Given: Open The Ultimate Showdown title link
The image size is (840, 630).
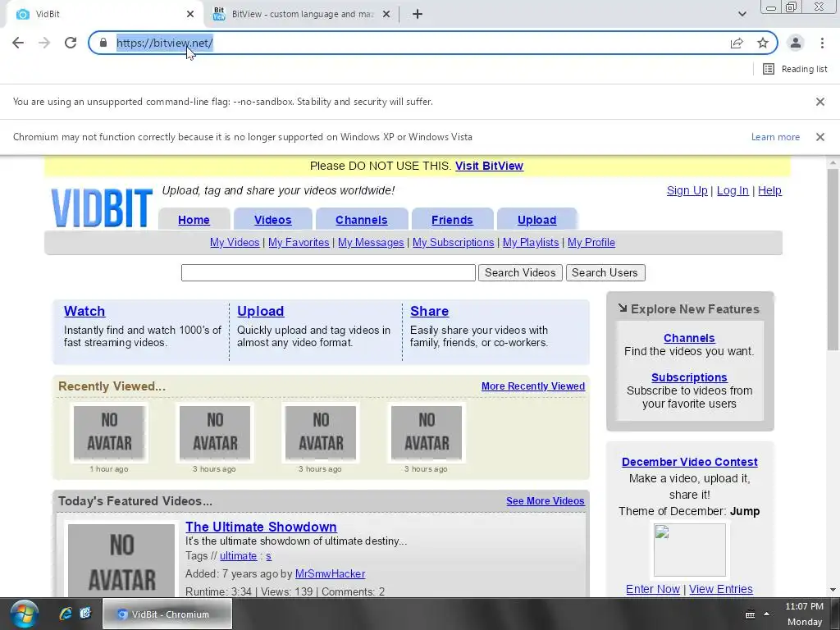Looking at the screenshot, I should [x=261, y=527].
